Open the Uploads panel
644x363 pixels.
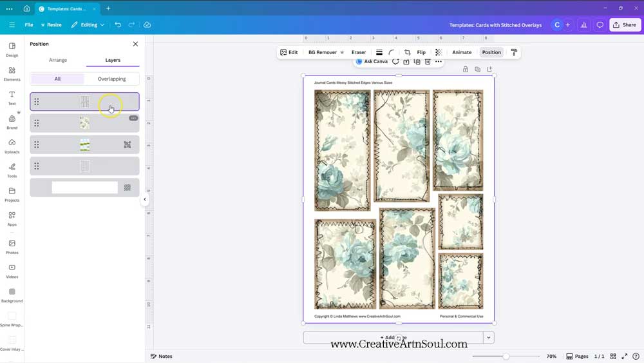pyautogui.click(x=12, y=146)
